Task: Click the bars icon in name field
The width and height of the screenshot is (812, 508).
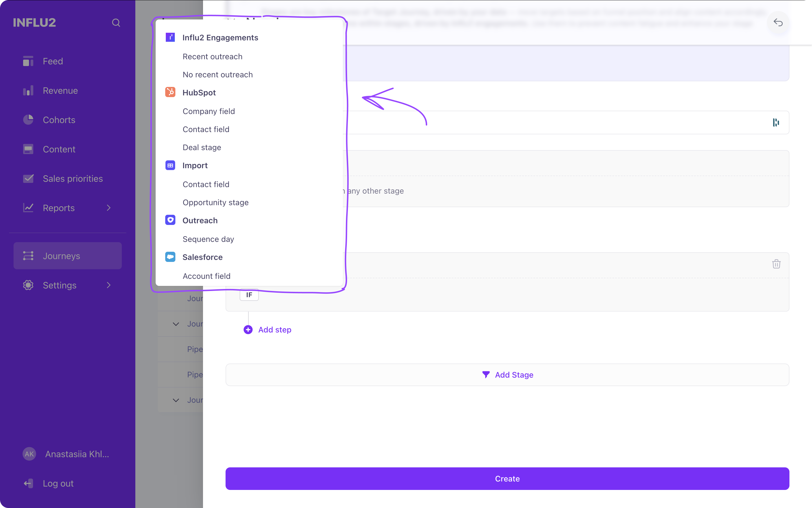Action: tap(776, 123)
